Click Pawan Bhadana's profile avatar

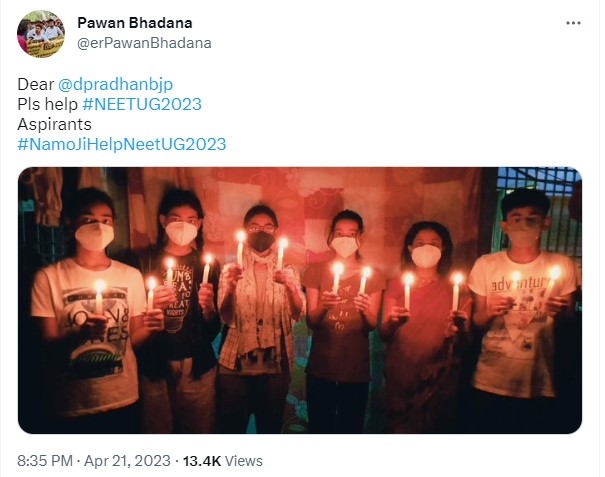(x=41, y=34)
